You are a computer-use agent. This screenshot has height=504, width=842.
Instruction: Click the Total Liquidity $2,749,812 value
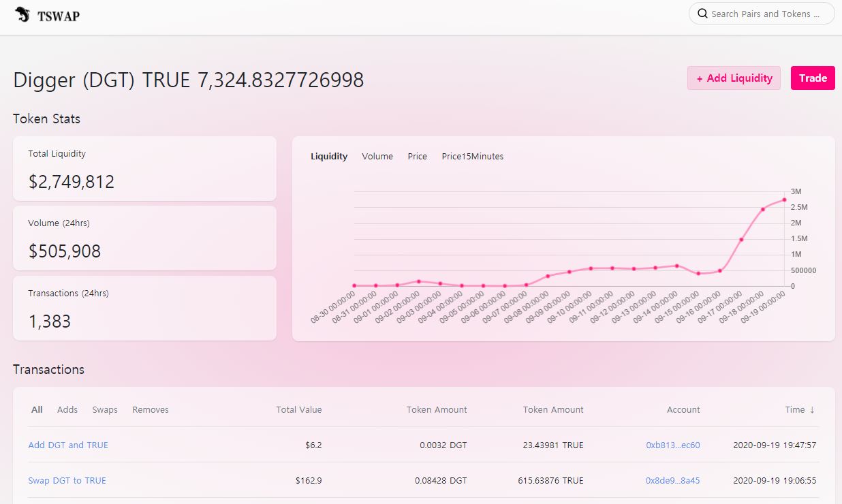tap(72, 182)
